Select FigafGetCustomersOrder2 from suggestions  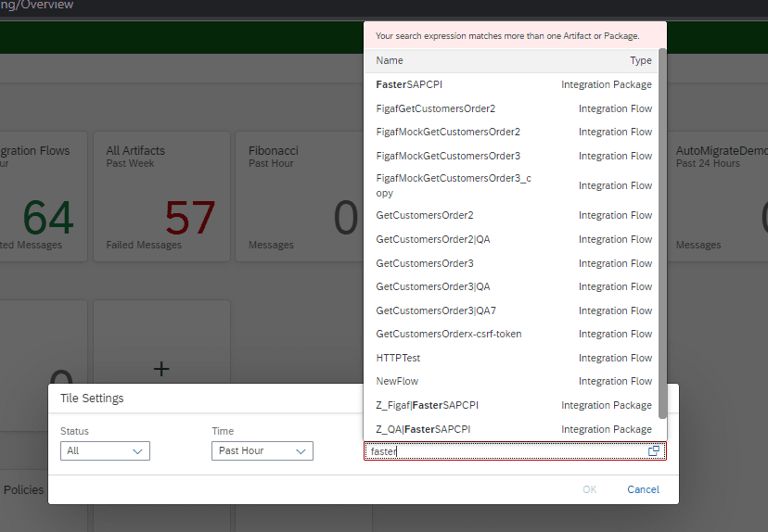tap(513, 108)
